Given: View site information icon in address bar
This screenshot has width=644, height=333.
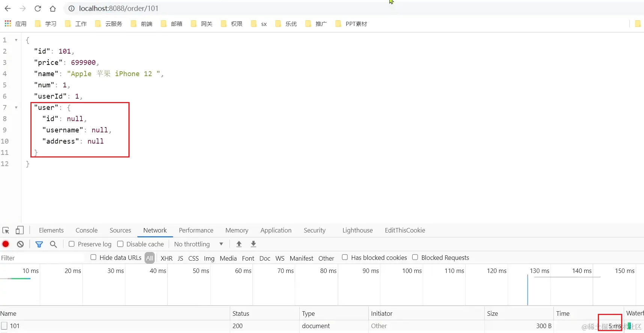Looking at the screenshot, I should pyautogui.click(x=71, y=8).
